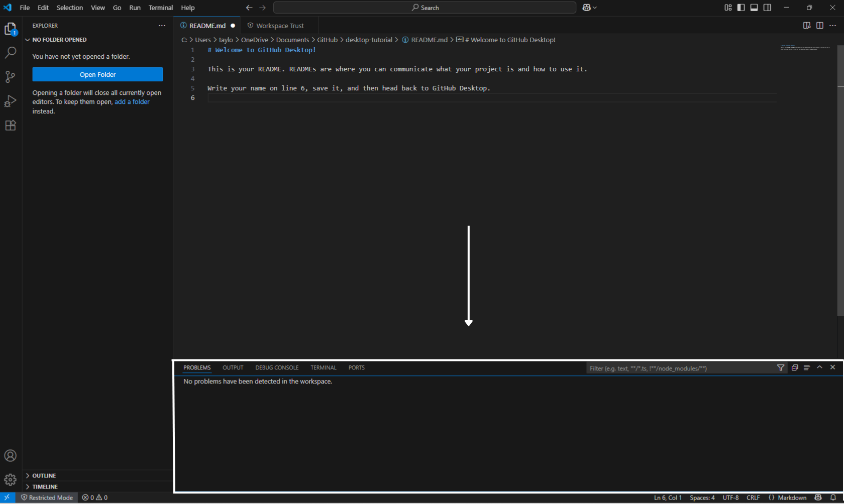Click the filter funnel icon in Problems panel

[781, 368]
